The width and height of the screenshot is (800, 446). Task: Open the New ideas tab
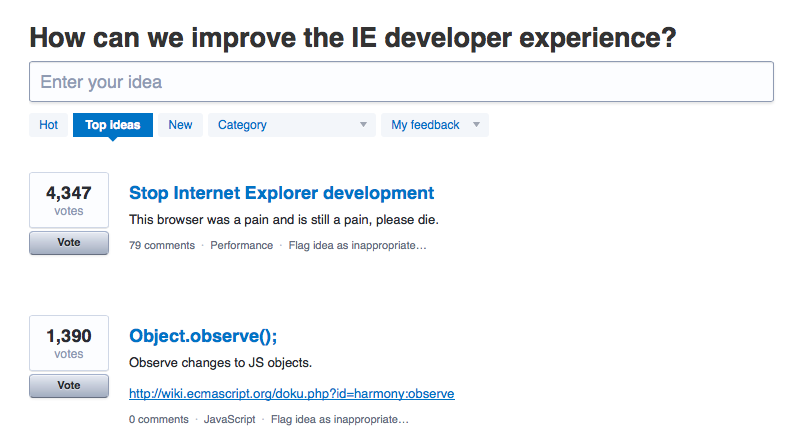coord(180,125)
